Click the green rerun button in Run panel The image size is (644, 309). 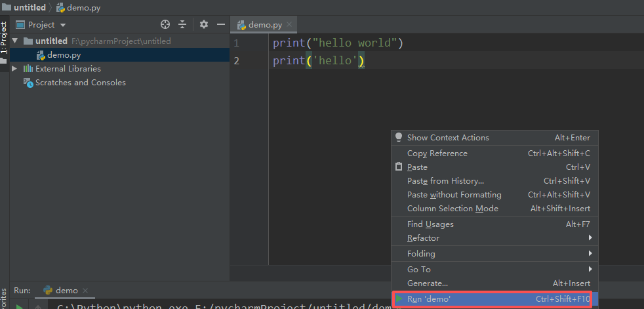[19, 306]
